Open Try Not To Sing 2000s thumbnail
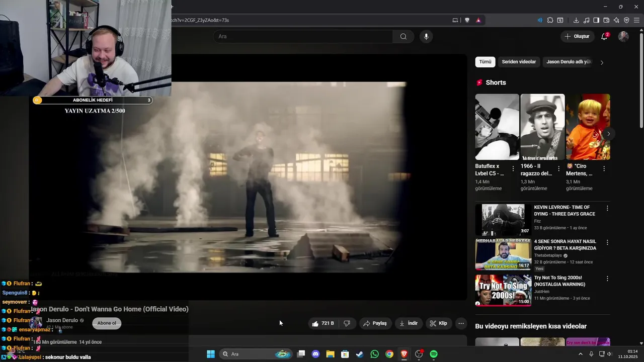Viewport: 644px width, 362px height. (503, 290)
